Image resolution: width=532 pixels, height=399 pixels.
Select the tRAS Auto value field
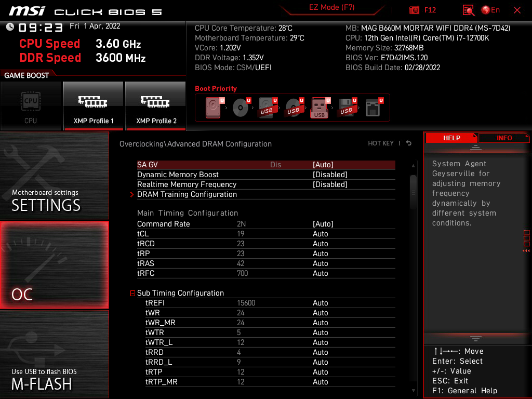pos(320,263)
